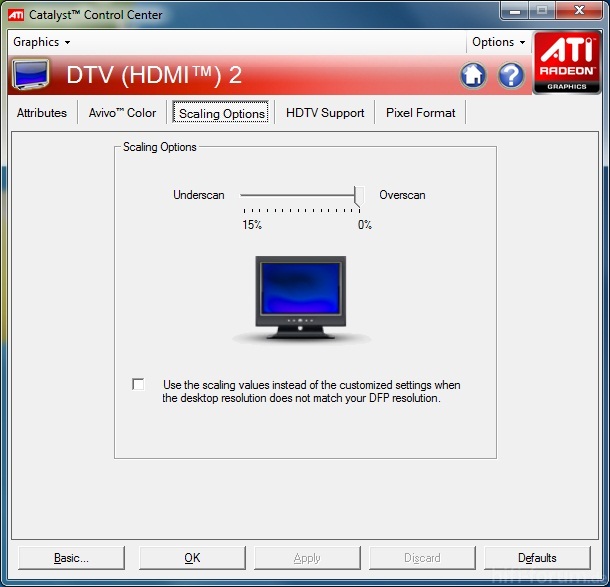
Task: Click the 15% slider value label
Action: pyautogui.click(x=252, y=224)
